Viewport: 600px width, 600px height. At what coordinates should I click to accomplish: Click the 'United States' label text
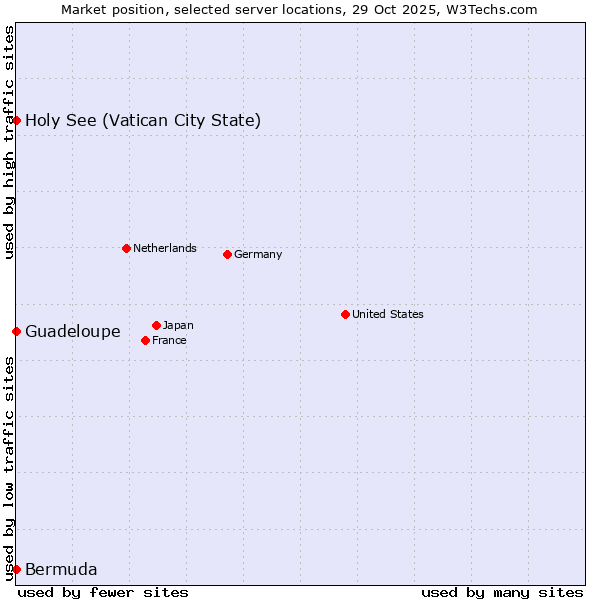pyautogui.click(x=388, y=314)
